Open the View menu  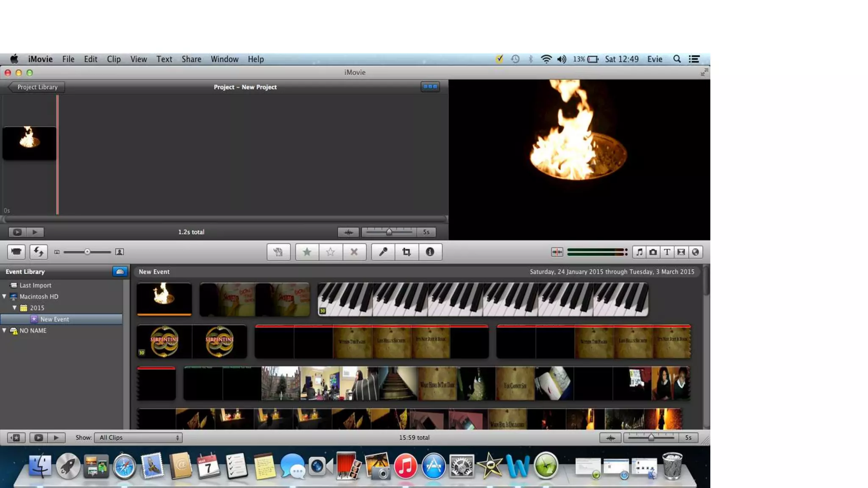point(139,59)
